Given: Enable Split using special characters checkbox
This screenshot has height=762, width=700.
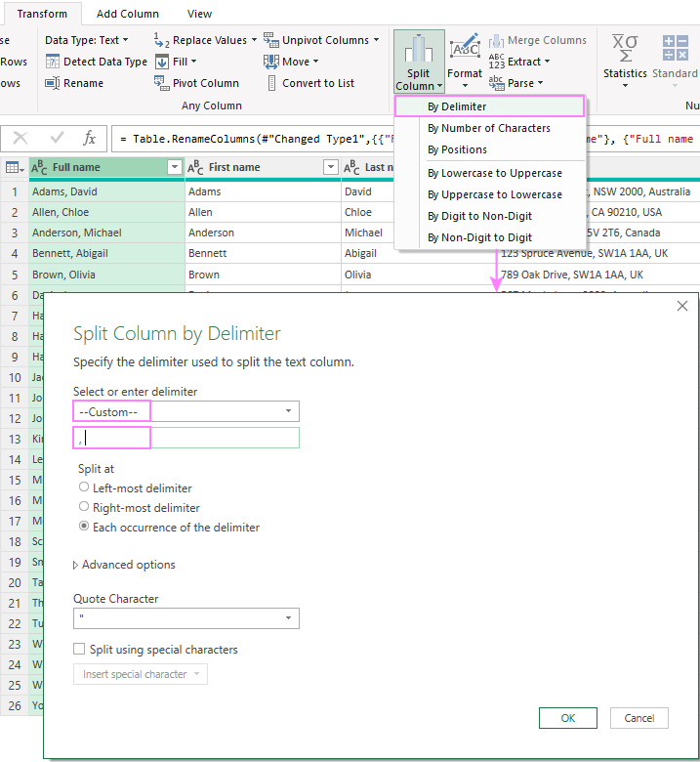Looking at the screenshot, I should [79, 650].
